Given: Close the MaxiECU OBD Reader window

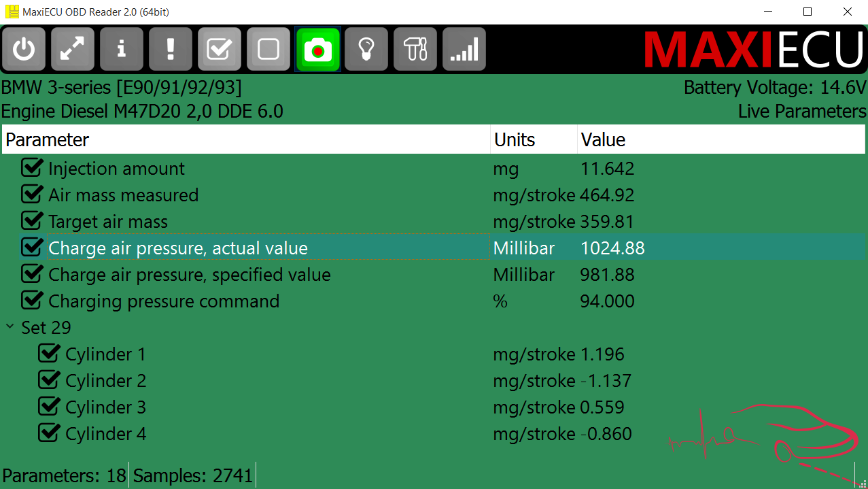Looking at the screenshot, I should tap(847, 12).
